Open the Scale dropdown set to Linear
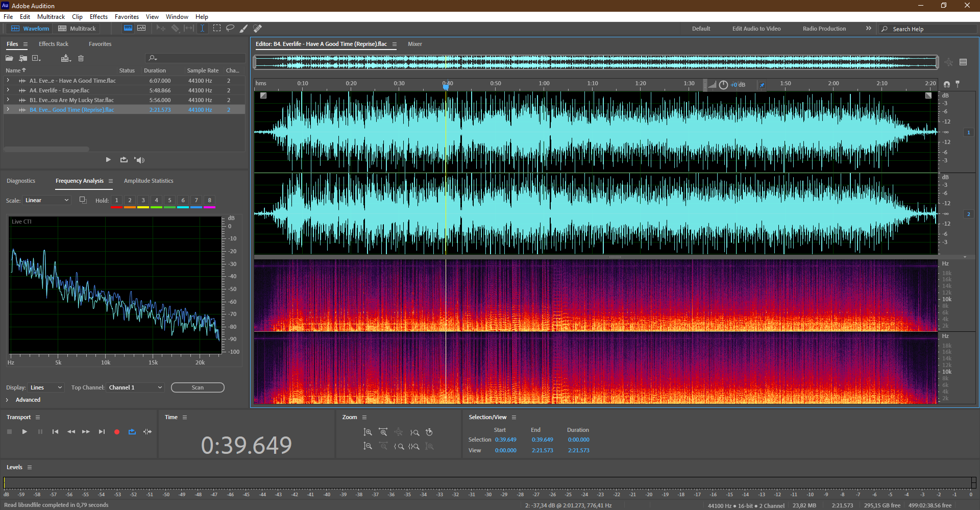This screenshot has height=510, width=980. coord(47,200)
